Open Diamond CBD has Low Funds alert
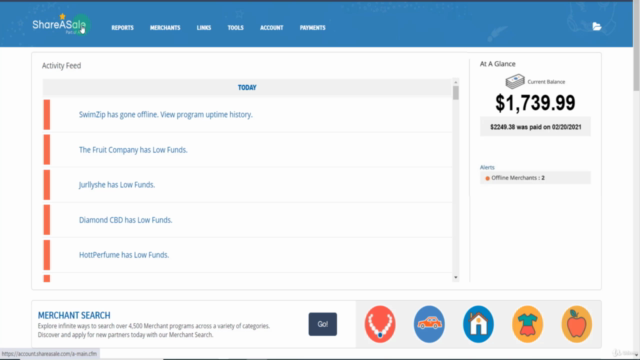This screenshot has width=640, height=360. pyautogui.click(x=125, y=220)
